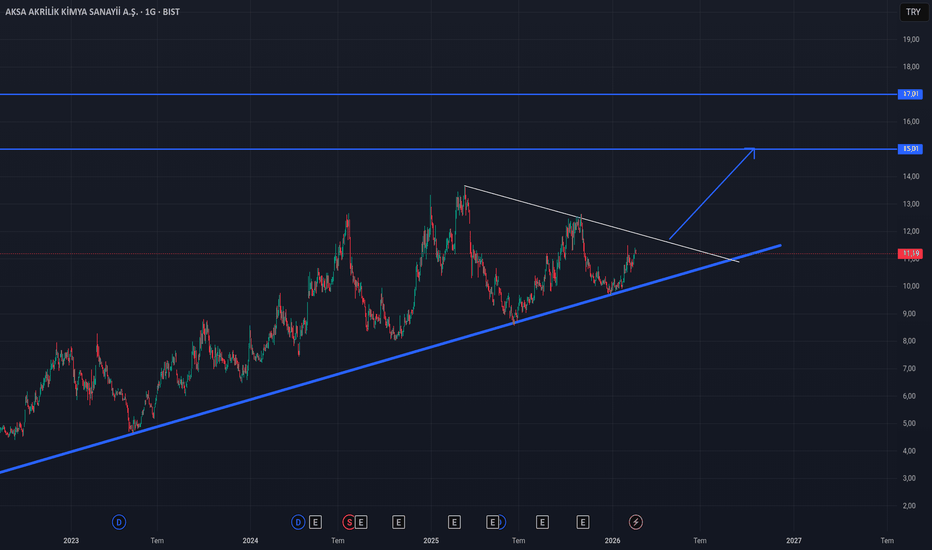The image size is (932, 550).
Task: Click the 2024 time axis label
Action: click(250, 540)
